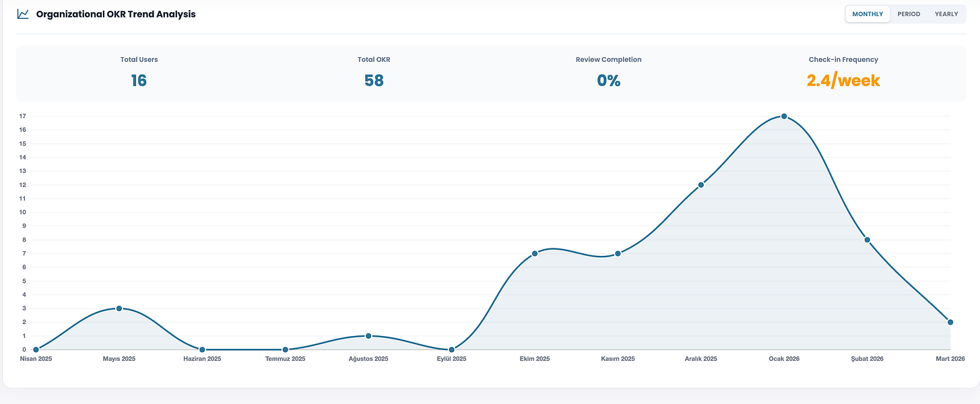Click the y-axis label 9
The image size is (980, 404).
(24, 226)
